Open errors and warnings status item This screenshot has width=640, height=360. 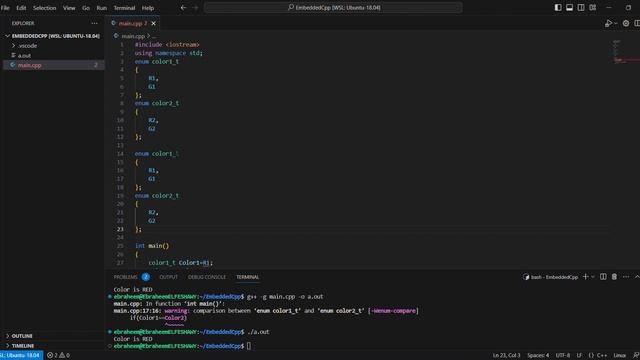[58, 355]
